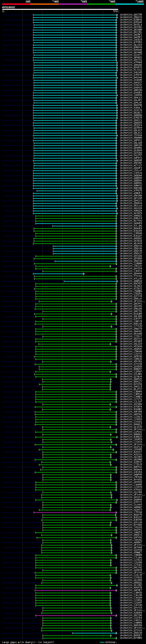Viewport: 146px width, 644px height.
Task: Select UniRef100_B6HSE7 label
Action: tap(131, 636)
